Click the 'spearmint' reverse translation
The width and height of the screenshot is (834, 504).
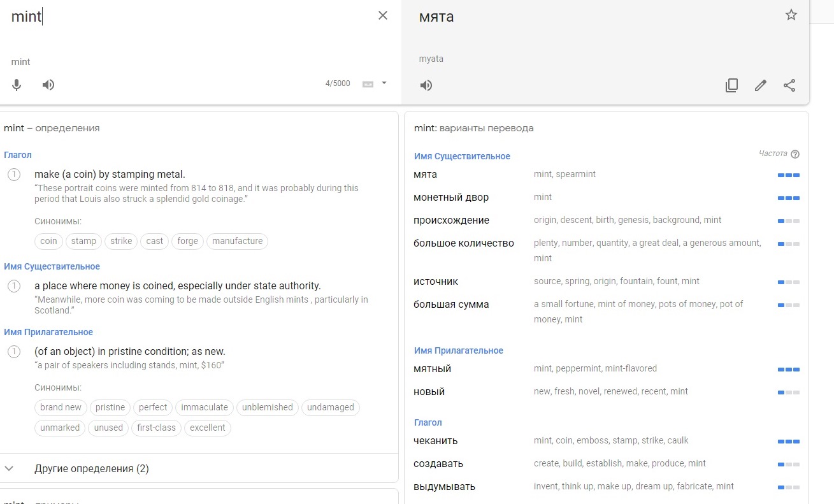[576, 174]
